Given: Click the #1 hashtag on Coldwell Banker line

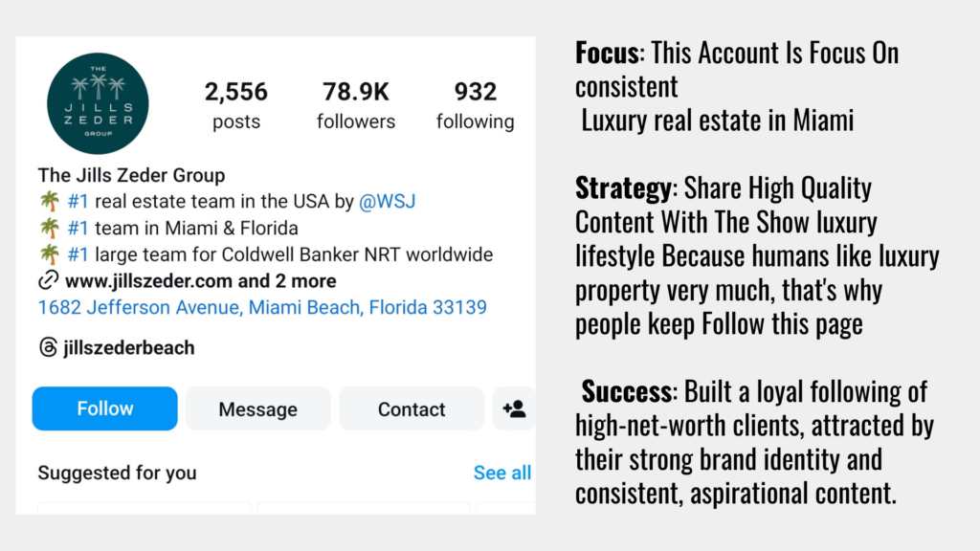Looking at the screenshot, I should tap(78, 254).
